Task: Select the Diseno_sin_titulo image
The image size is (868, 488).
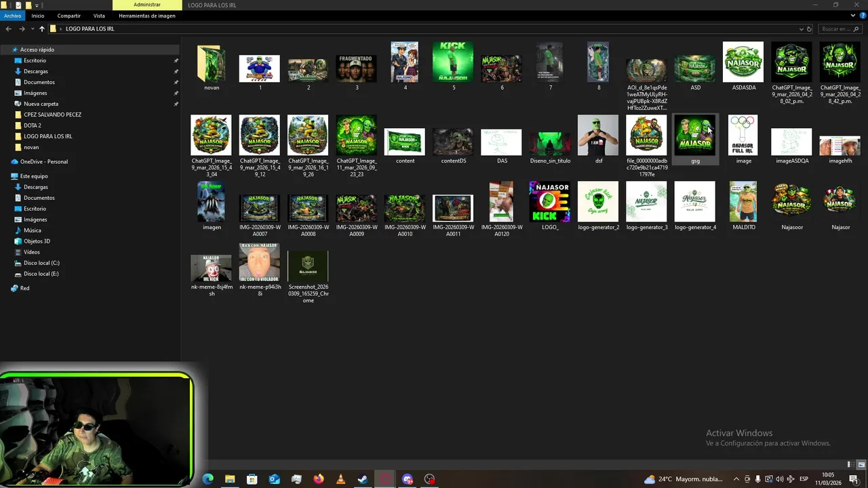Action: tap(550, 142)
